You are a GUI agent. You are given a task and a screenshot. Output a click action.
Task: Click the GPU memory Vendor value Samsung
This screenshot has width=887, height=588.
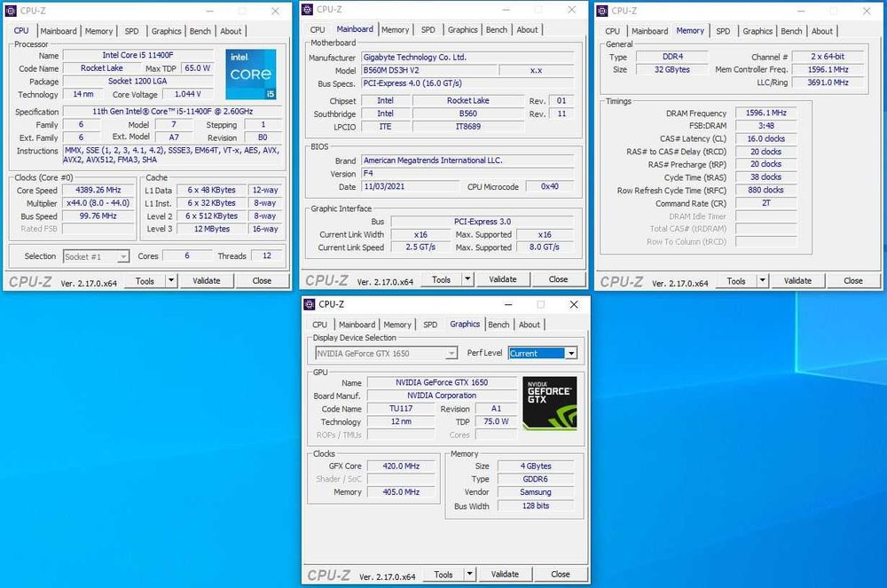tap(536, 492)
